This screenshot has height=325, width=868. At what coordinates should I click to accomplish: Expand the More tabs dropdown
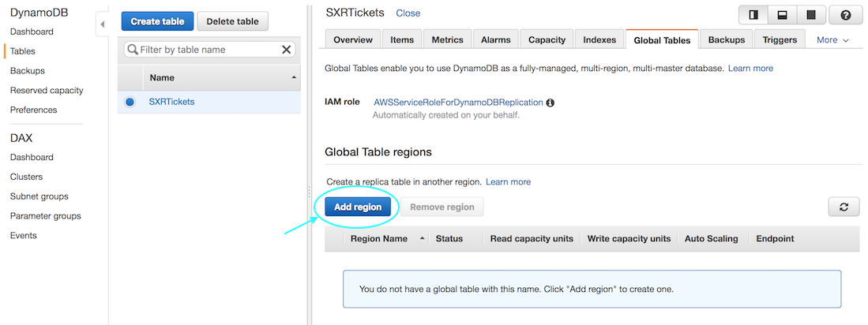pos(832,39)
